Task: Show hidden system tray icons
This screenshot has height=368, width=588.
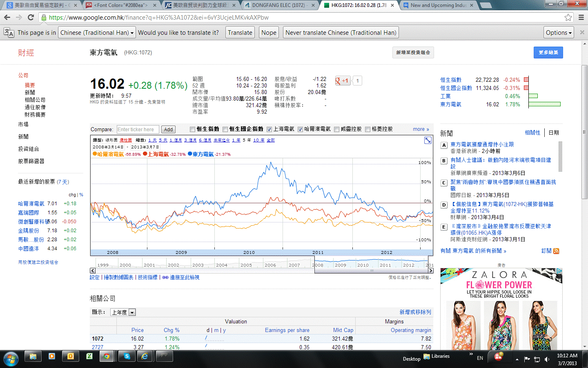Action: coord(517,359)
